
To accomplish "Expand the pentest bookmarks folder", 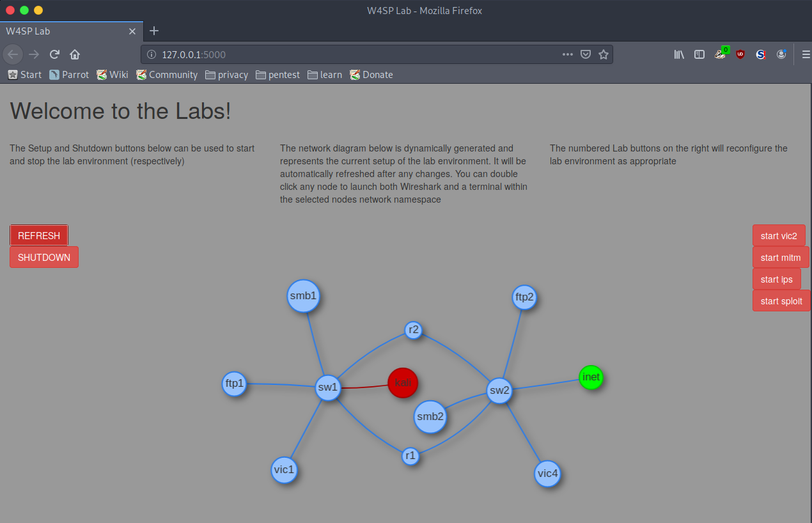I will (277, 75).
